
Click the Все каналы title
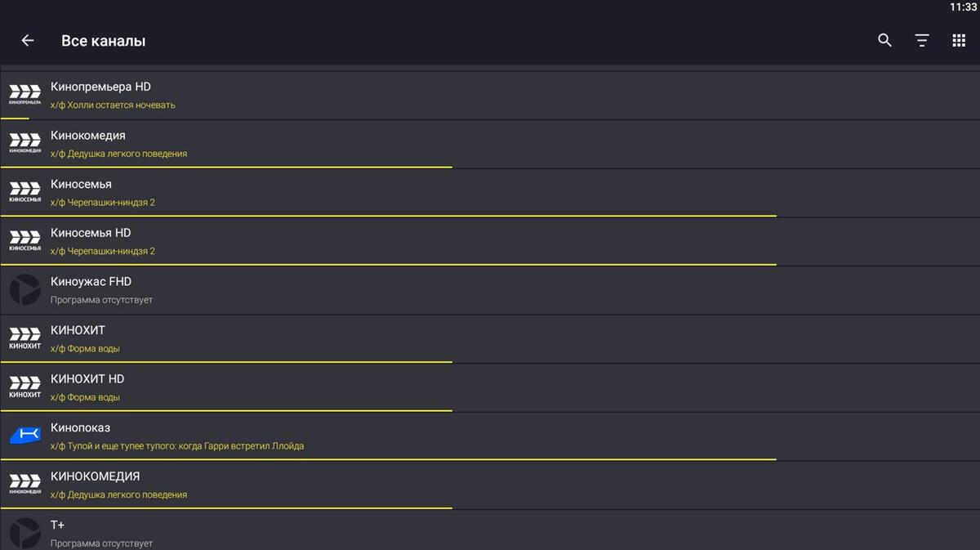pos(103,41)
